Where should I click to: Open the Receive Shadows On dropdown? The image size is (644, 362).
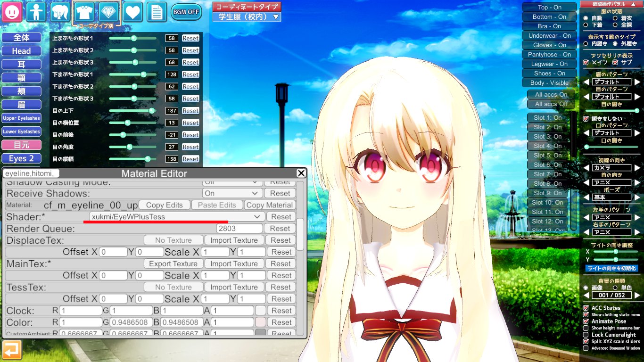[x=232, y=193]
